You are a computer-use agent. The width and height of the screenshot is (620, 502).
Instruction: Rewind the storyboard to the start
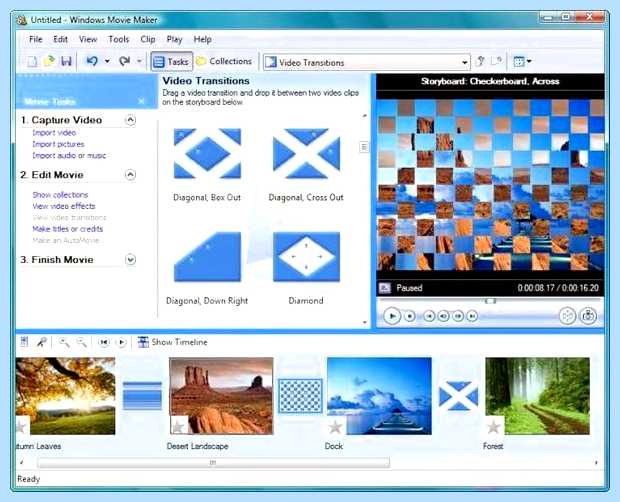(104, 342)
